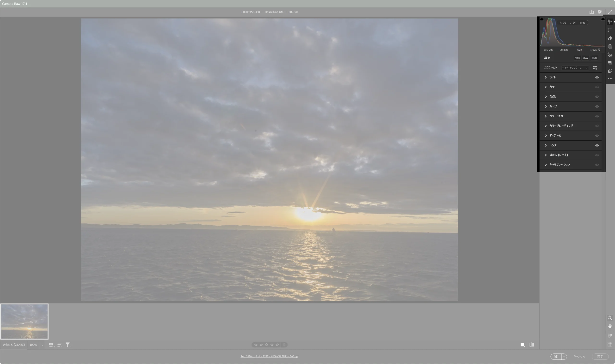615x364 pixels.
Task: Open the filmstrip filter funnel icon
Action: point(68,345)
